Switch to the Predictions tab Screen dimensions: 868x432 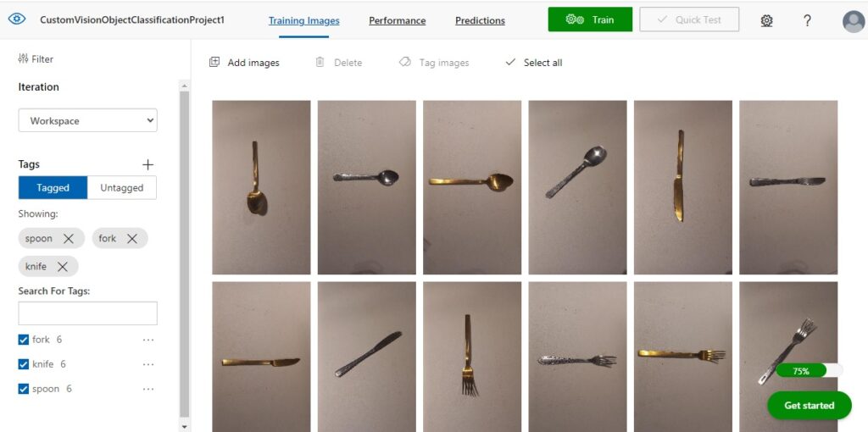480,20
